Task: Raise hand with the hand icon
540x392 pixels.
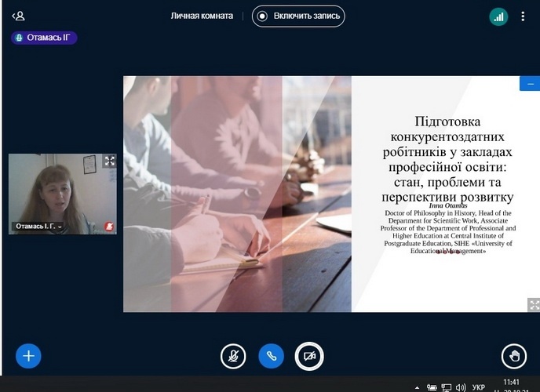Action: coord(514,356)
